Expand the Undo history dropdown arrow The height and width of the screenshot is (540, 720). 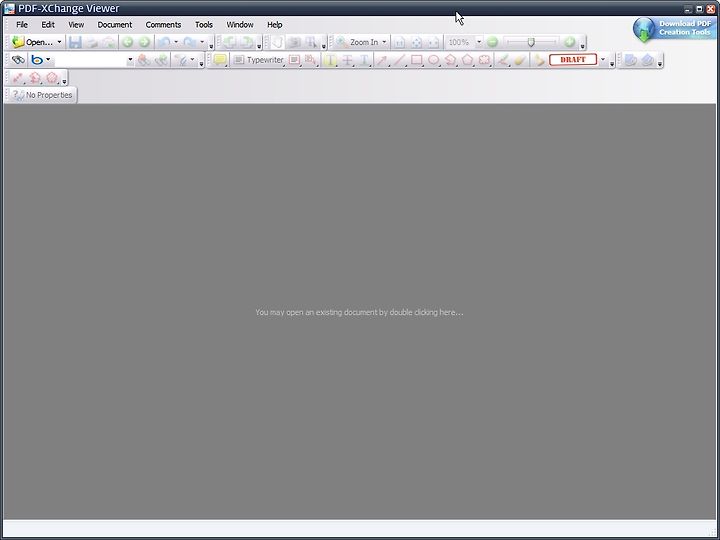click(x=176, y=42)
